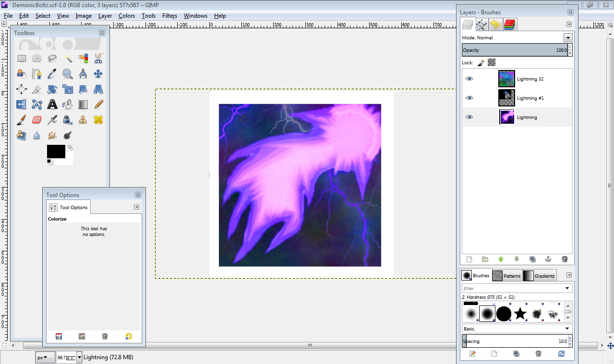Select the Lightning #1 layer thumbnail

506,98
